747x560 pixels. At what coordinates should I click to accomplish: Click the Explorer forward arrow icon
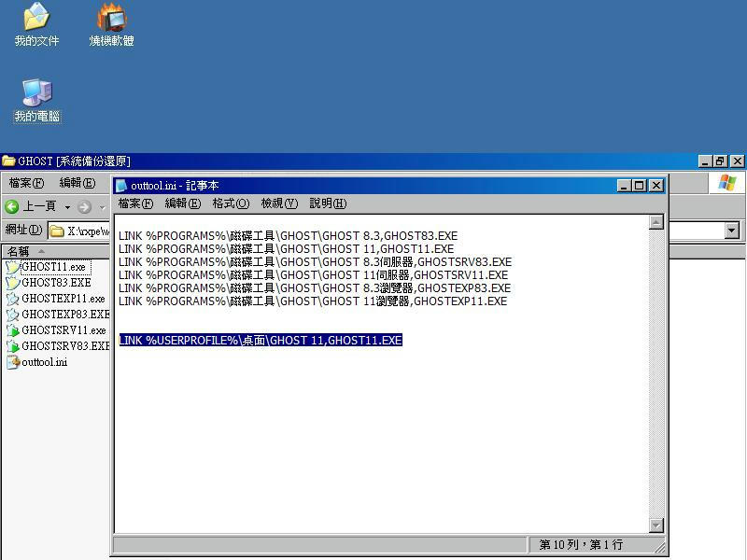pos(84,206)
